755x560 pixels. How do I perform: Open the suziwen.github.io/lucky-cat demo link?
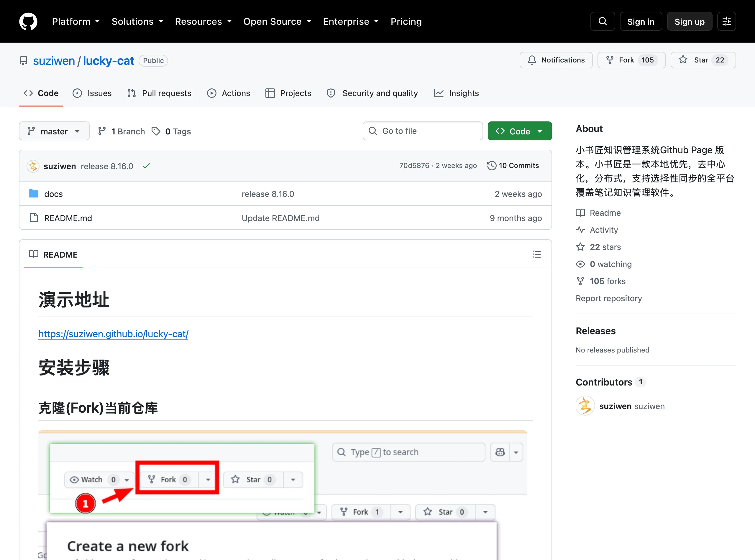pos(113,334)
